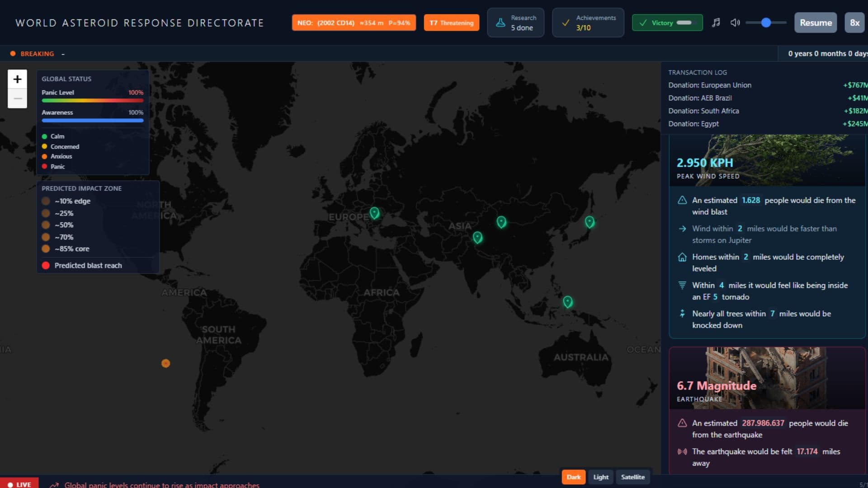Switch map style to Satellite
Viewport: 868px width, 488px height.
tap(632, 477)
